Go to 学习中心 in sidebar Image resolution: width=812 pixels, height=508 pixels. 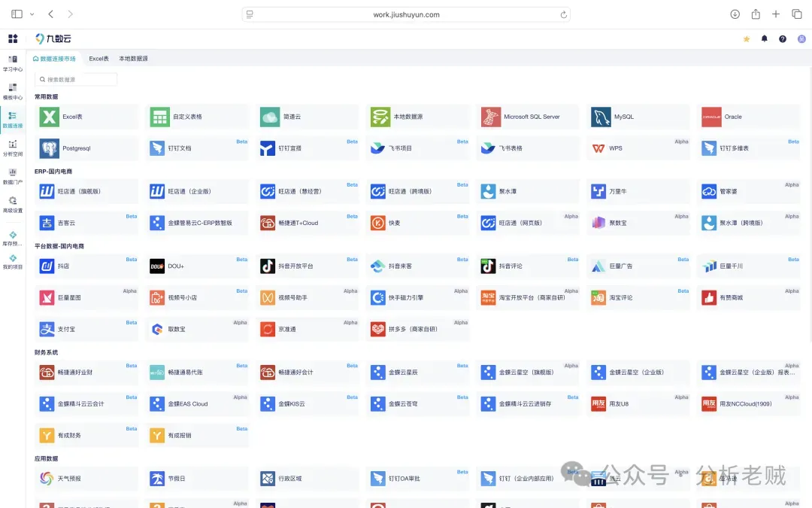coord(13,63)
